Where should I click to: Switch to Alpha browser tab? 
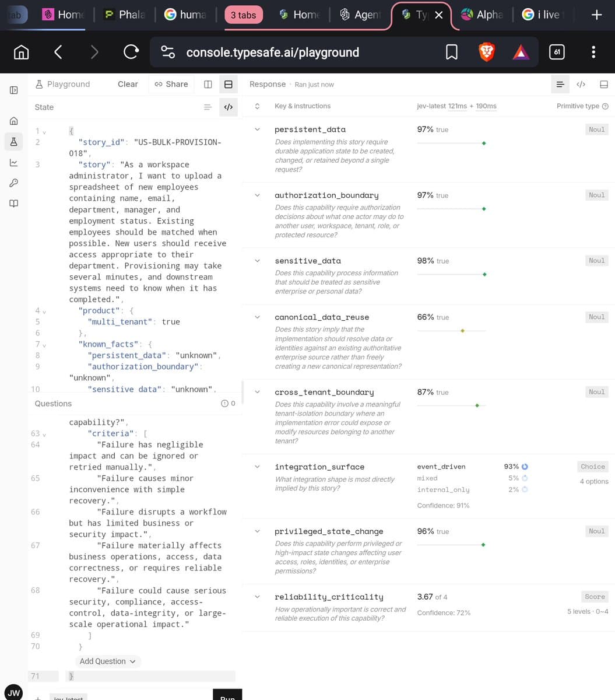pos(482,15)
